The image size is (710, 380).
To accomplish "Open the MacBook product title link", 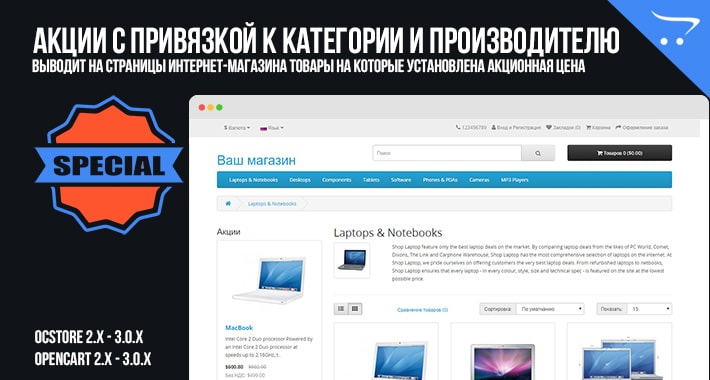I will [x=239, y=327].
